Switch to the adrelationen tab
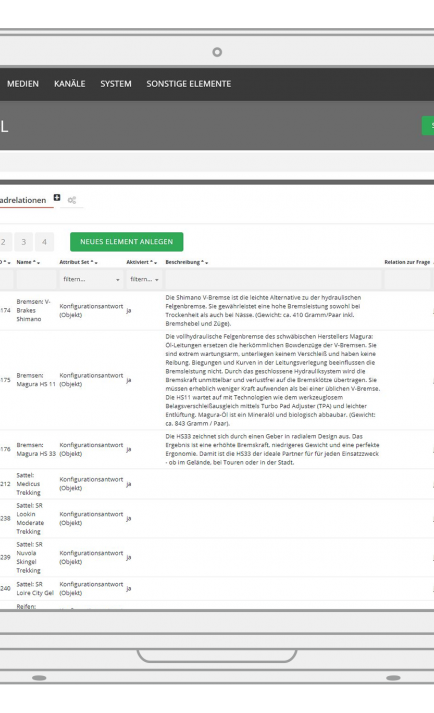This screenshot has width=434, height=713. point(23,200)
